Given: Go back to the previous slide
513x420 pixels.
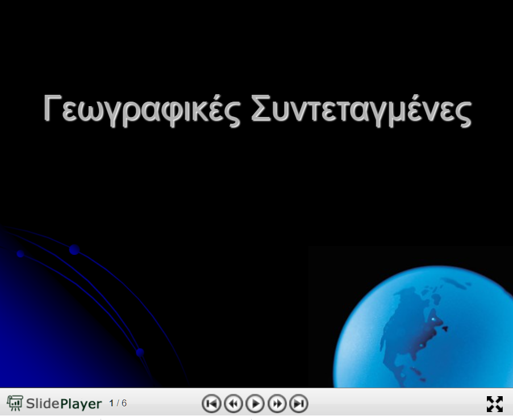Looking at the screenshot, I should [233, 404].
